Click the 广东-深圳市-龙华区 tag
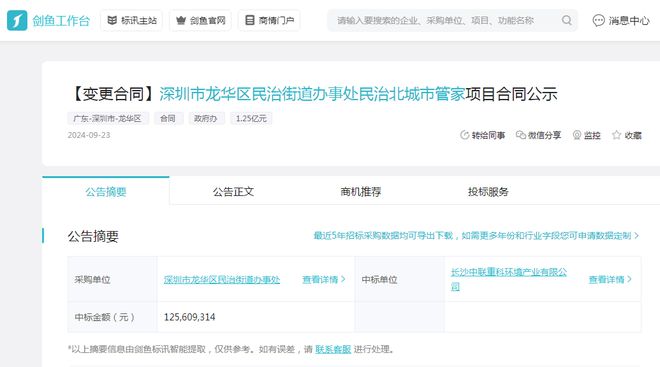The height and width of the screenshot is (367, 660). point(108,119)
